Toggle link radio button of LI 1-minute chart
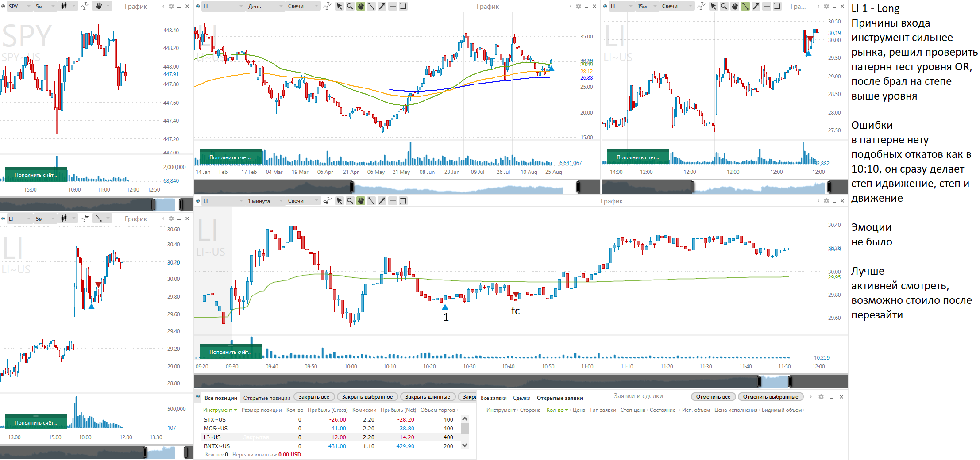Image resolution: width=980 pixels, height=460 pixels. click(x=198, y=201)
